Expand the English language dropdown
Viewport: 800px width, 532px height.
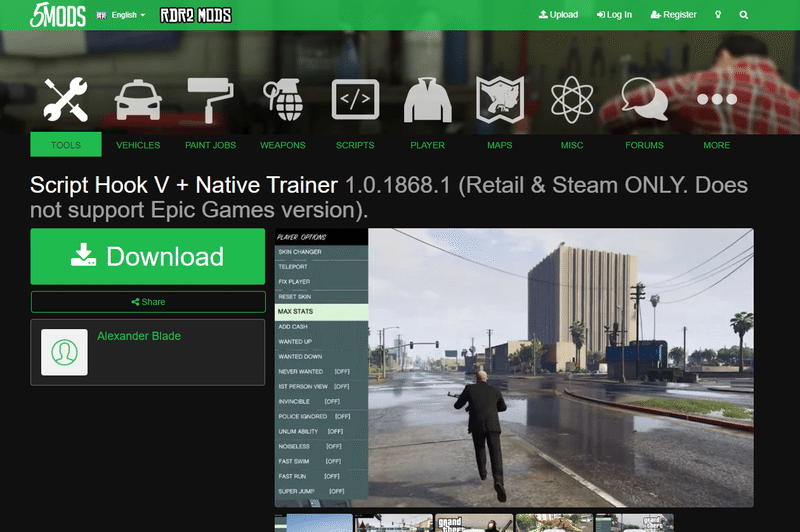121,15
